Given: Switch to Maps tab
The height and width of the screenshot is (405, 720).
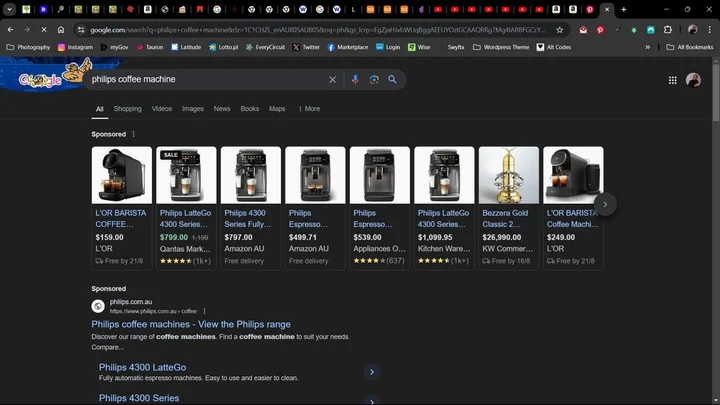Looking at the screenshot, I should pyautogui.click(x=277, y=109).
